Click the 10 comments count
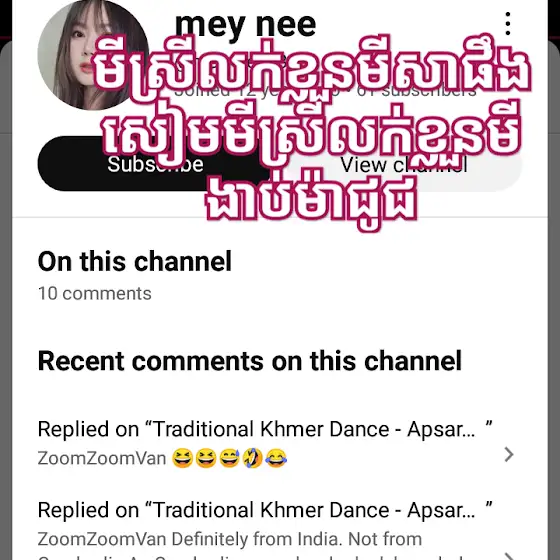This screenshot has width=560, height=560. click(95, 294)
